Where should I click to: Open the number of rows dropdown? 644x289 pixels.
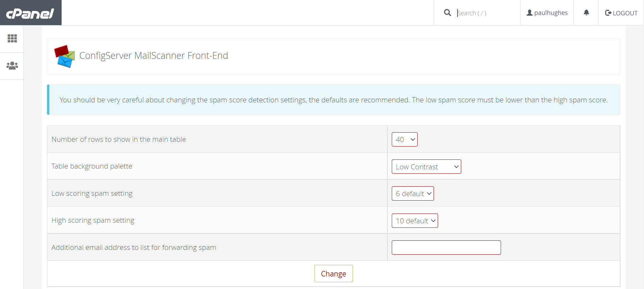click(404, 139)
